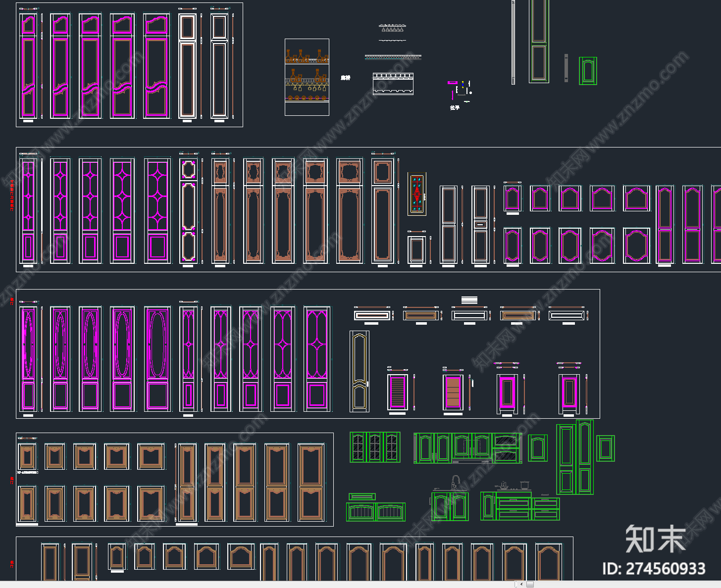Select the green stove cabinet with pots
Screen dimensions: 721x588
click(x=520, y=501)
